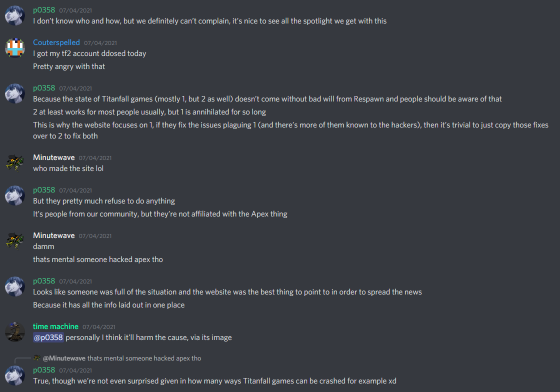Image resolution: width=560 pixels, height=392 pixels.
Task: Open Minutewave's username above the "damm" message
Action: point(54,235)
